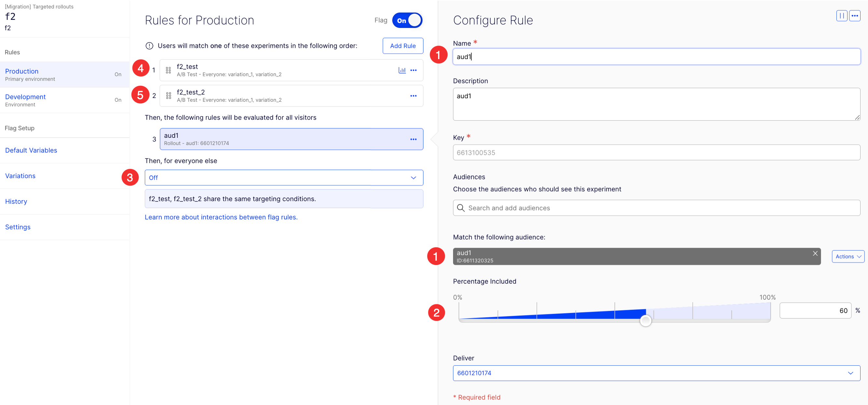Screen dimensions: 868x405
Task: Click drag handle icon of f2_test_2 rule
Action: 169,96
